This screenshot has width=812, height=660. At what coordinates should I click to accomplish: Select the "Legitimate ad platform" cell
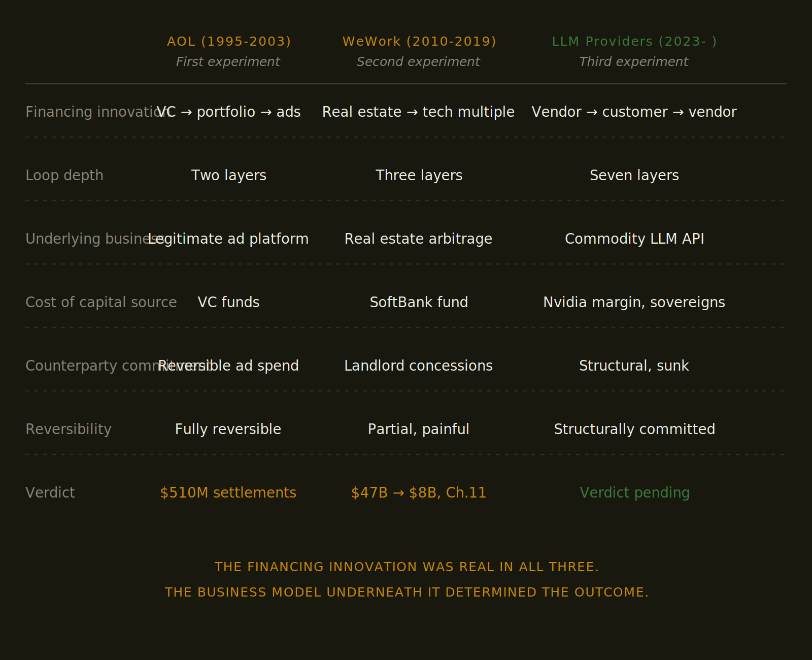[x=228, y=239]
